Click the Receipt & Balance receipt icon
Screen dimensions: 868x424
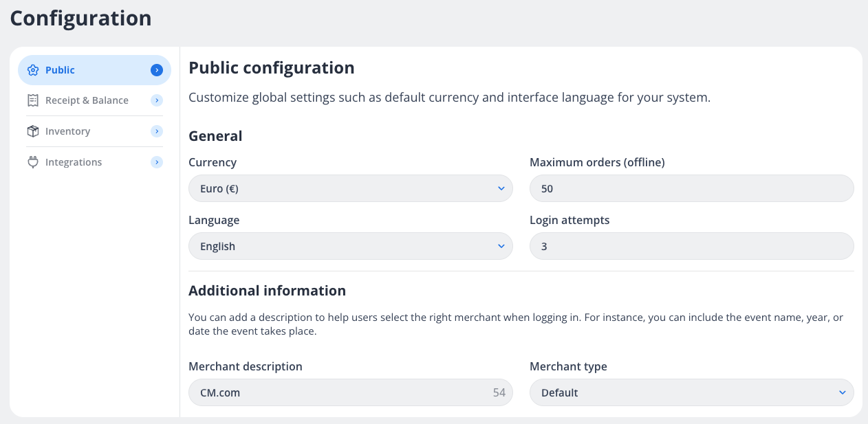pos(32,100)
